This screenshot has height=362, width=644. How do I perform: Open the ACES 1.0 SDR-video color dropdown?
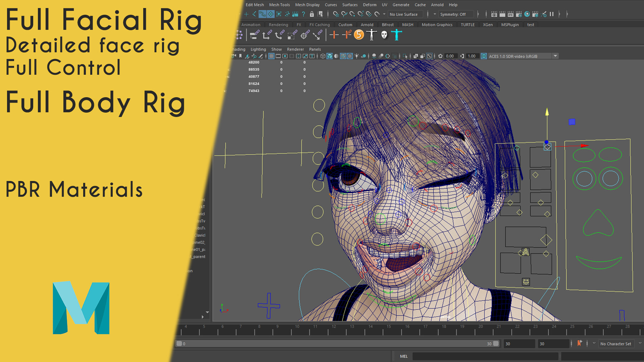click(555, 56)
